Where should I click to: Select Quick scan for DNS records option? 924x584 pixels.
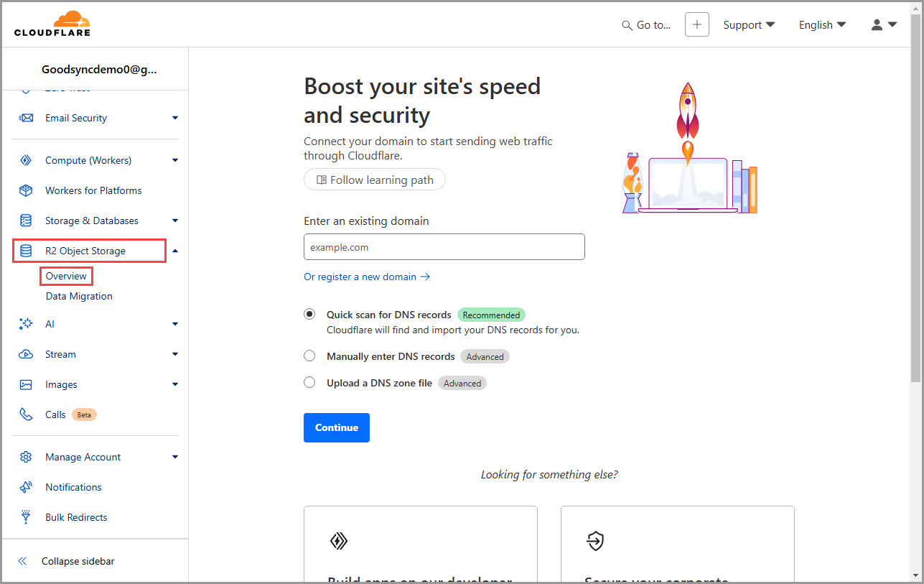(x=309, y=315)
